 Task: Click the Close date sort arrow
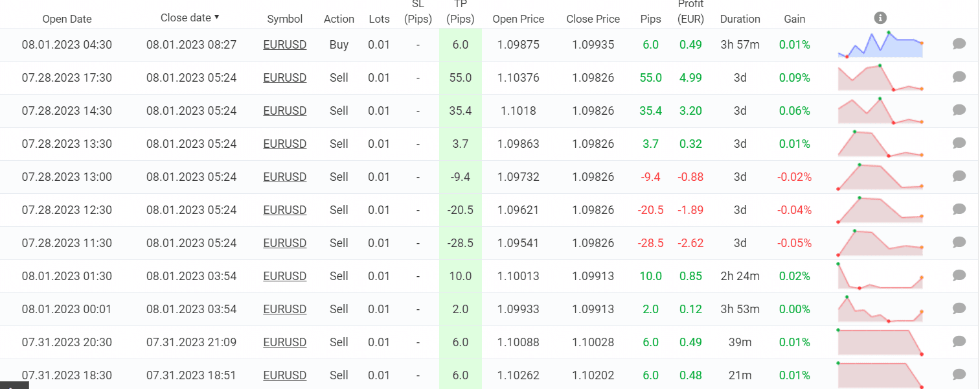point(216,17)
